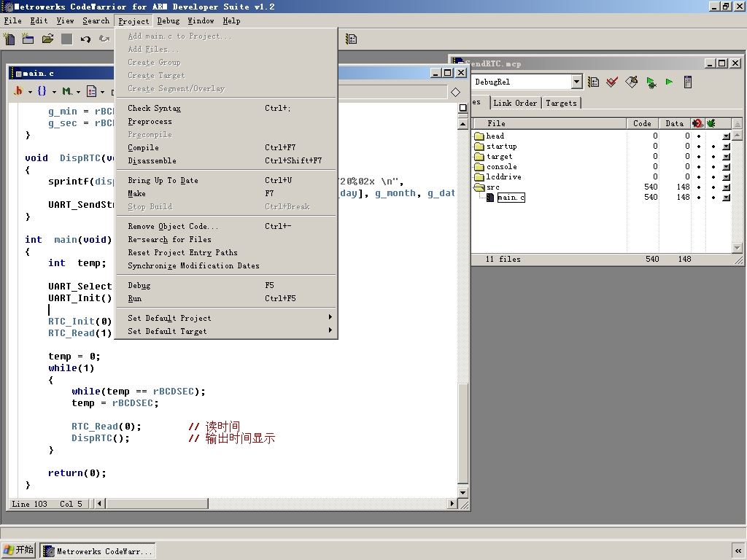The image size is (747, 560).
Task: Click the functions '{}' icon in the editor
Action: point(42,90)
